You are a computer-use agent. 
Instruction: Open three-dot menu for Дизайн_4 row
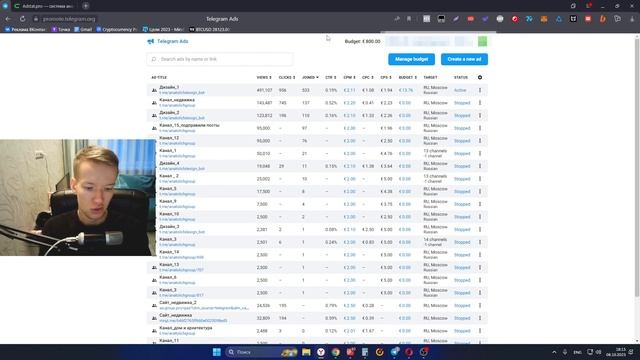coord(480,166)
